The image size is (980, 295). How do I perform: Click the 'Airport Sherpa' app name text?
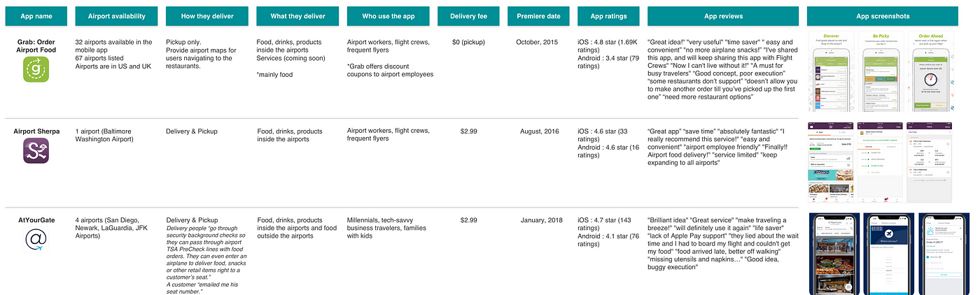tap(36, 131)
